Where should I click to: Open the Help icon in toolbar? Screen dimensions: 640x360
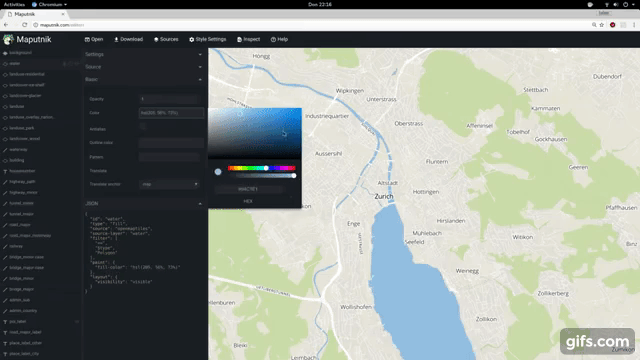273,40
